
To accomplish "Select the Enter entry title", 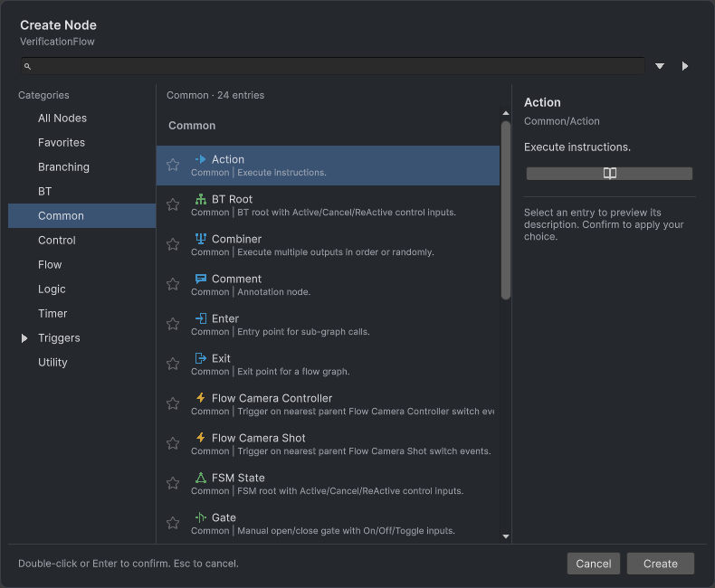I will click(225, 318).
